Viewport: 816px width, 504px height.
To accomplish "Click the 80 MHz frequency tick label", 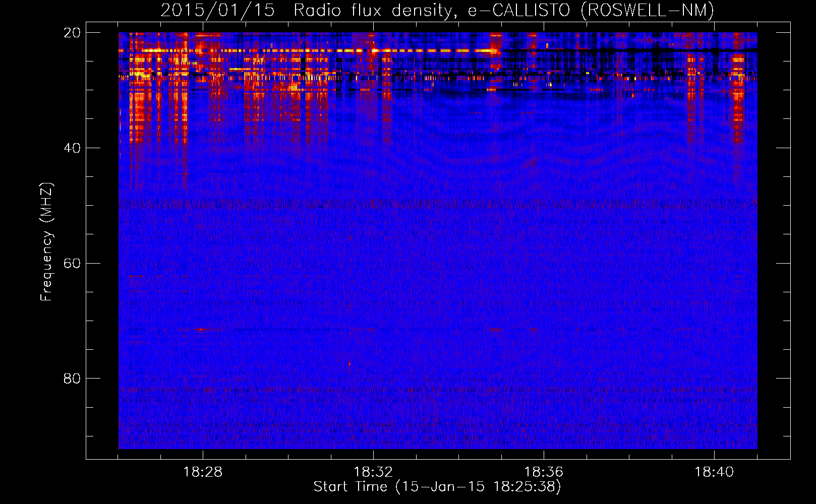I will (x=72, y=379).
